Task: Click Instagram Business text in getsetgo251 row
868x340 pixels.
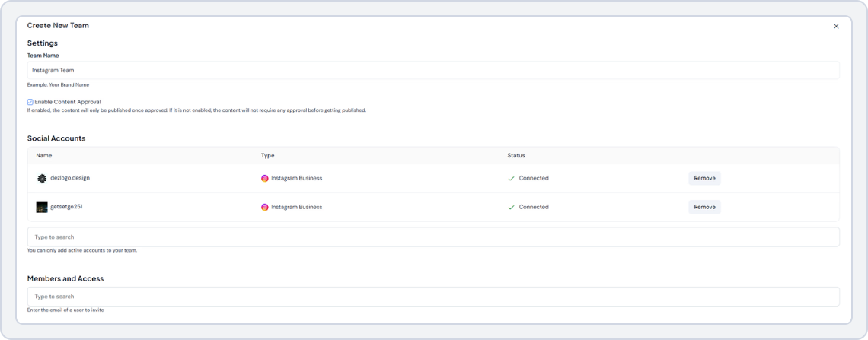Action: coord(297,208)
